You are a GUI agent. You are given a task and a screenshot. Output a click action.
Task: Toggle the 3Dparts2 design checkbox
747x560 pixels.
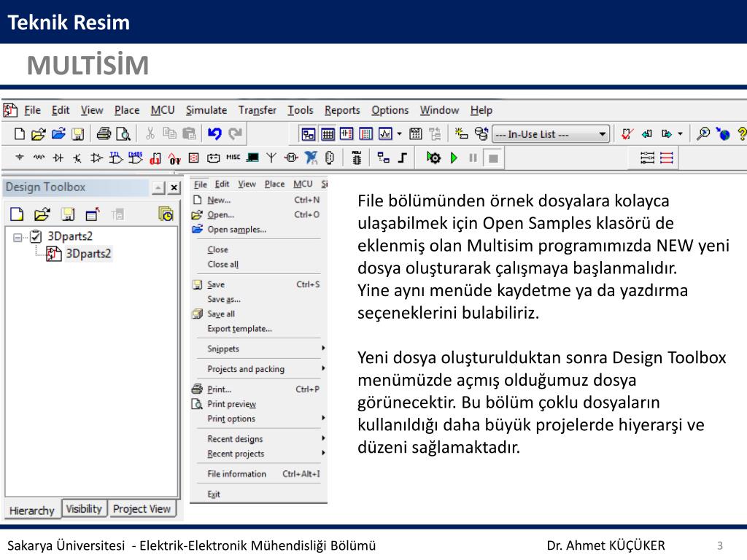click(36, 236)
